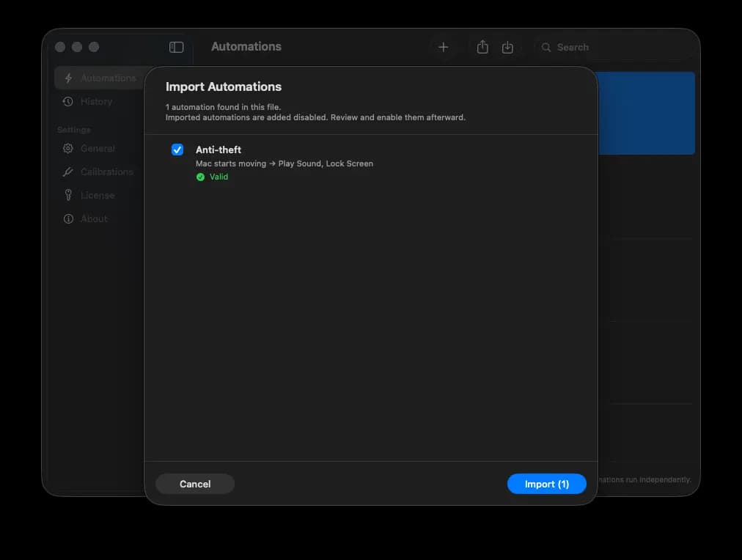This screenshot has width=742, height=560.
Task: Click the import download icon in toolbar
Action: (x=507, y=47)
